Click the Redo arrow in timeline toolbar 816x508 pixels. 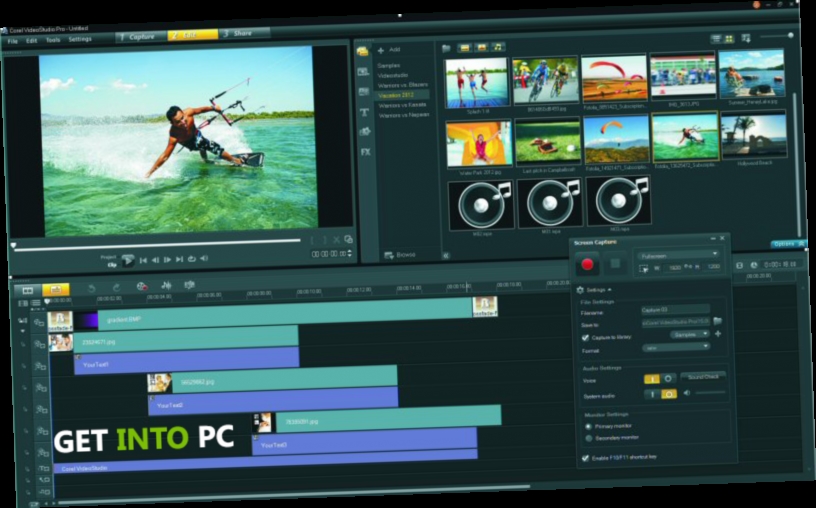pos(116,287)
